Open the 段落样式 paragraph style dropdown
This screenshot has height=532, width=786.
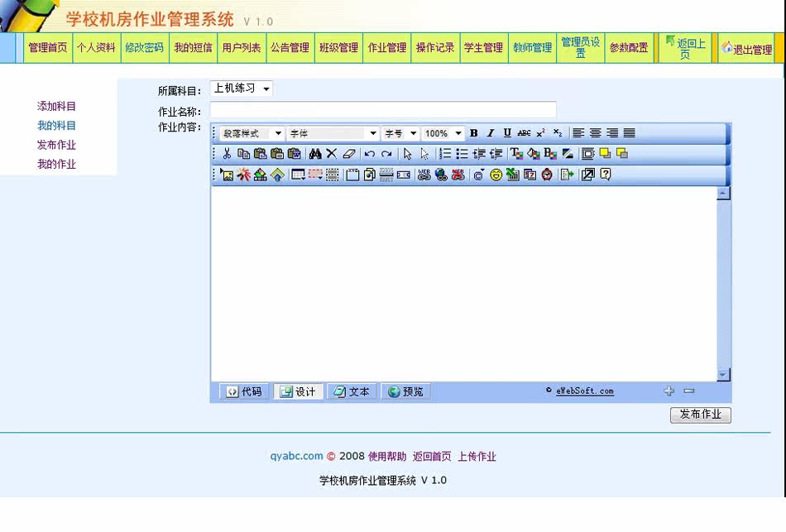coord(252,133)
